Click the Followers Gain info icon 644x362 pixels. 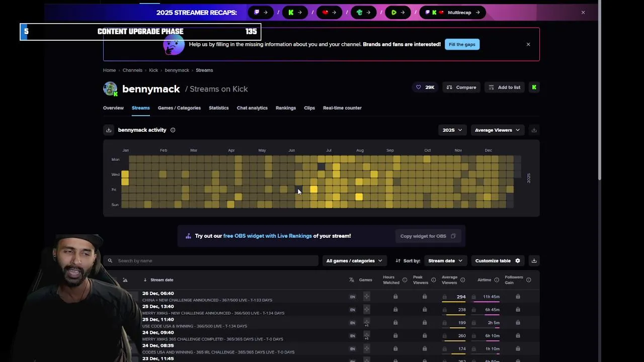(x=528, y=280)
